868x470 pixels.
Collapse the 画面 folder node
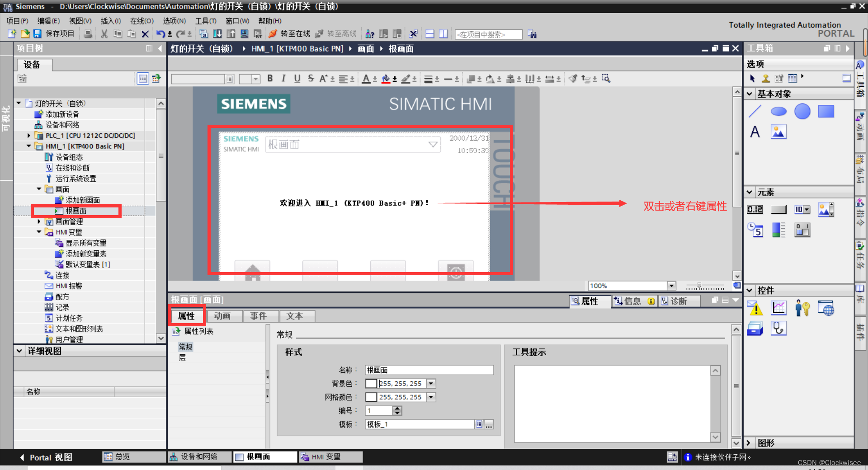[x=39, y=189]
